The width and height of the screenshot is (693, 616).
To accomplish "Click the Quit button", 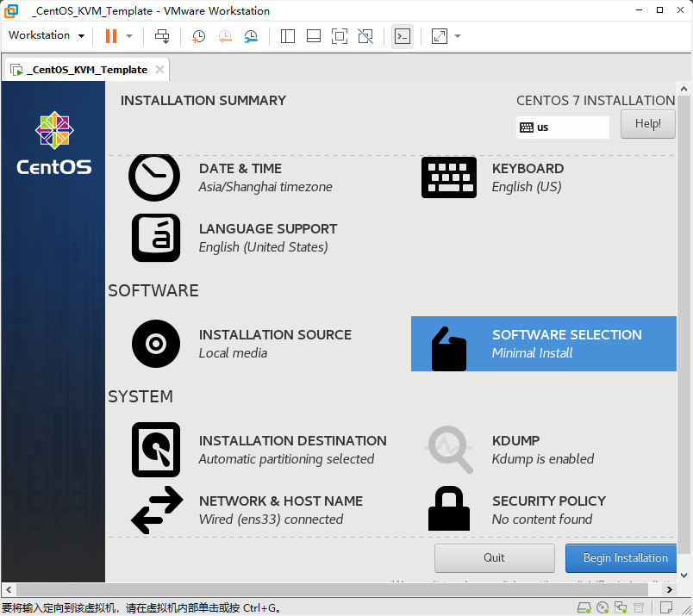I will point(494,558).
